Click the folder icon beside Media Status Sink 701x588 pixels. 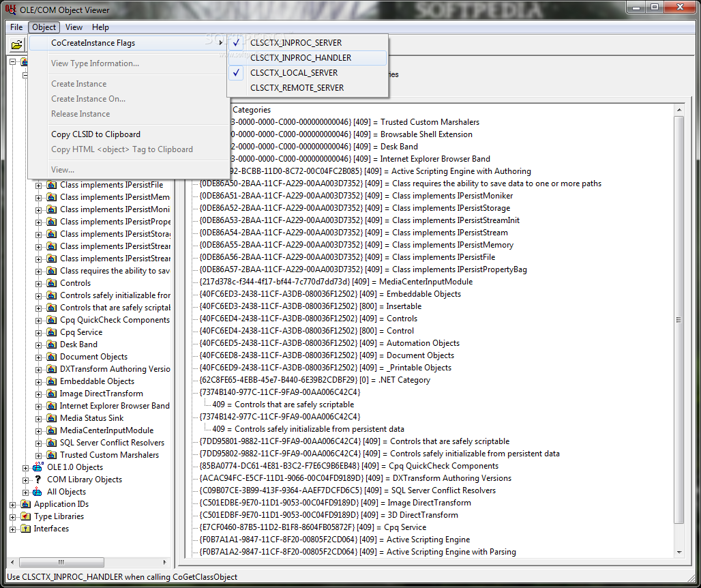(52, 418)
